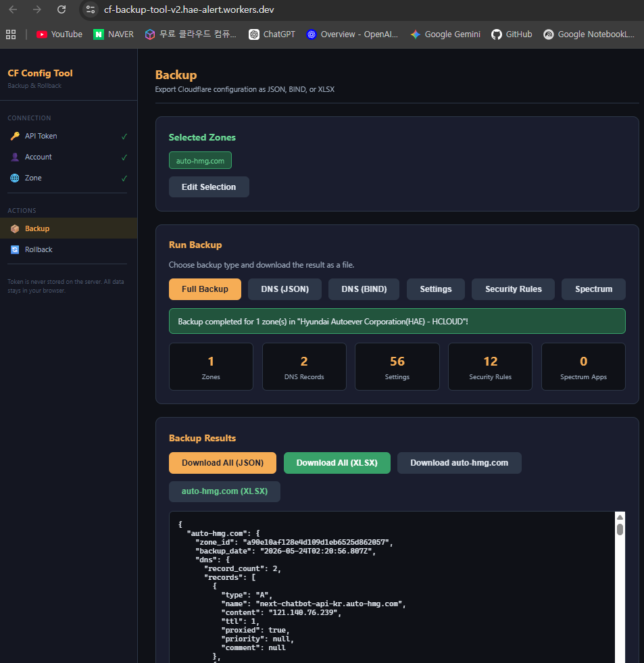Click the package icon beside Backup
Screen dimensions: 644x663
pyautogui.click(x=15, y=228)
